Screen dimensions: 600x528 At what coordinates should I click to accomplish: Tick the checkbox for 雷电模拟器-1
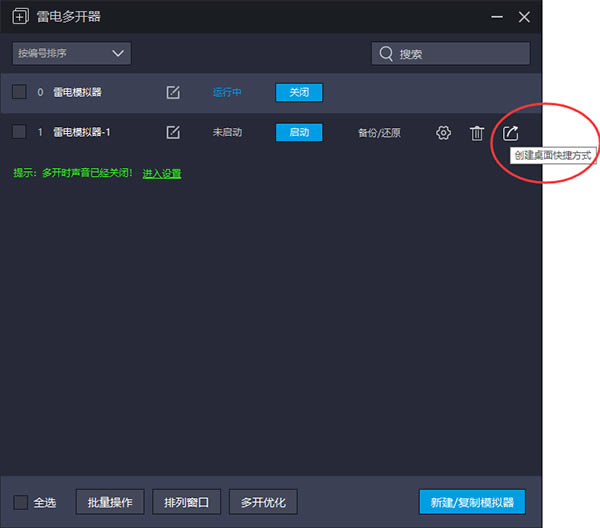[x=19, y=132]
